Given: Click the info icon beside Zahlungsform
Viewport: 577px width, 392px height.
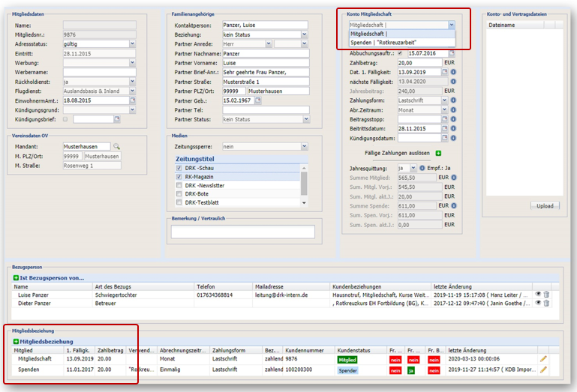Looking at the screenshot, I should (453, 100).
